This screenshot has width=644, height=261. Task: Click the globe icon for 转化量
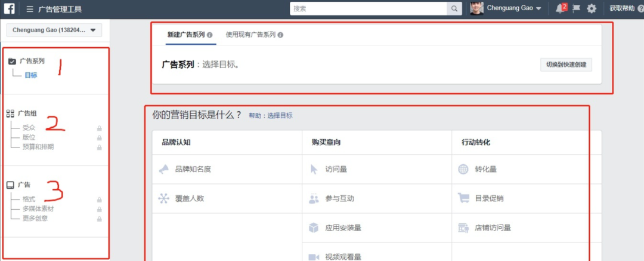pyautogui.click(x=463, y=169)
